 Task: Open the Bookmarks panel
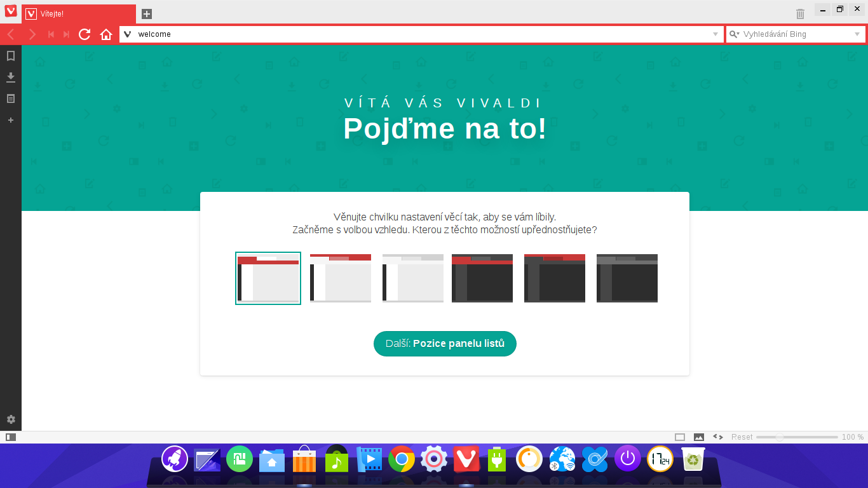11,56
